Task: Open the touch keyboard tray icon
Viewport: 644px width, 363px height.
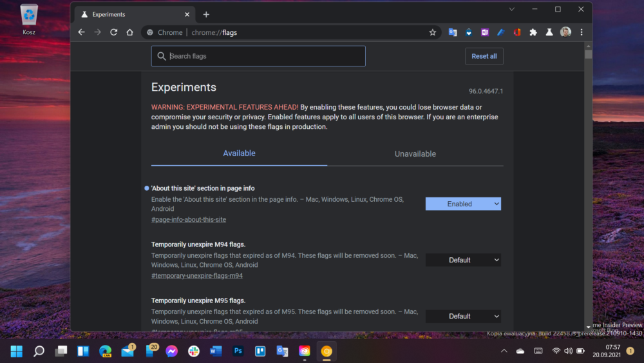Action: 538,351
